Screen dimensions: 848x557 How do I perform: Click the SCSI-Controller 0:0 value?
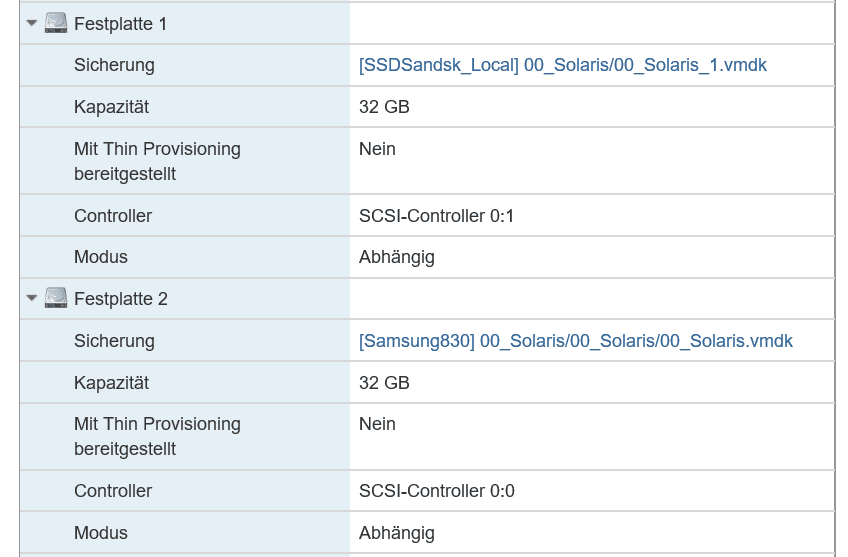pyautogui.click(x=436, y=491)
